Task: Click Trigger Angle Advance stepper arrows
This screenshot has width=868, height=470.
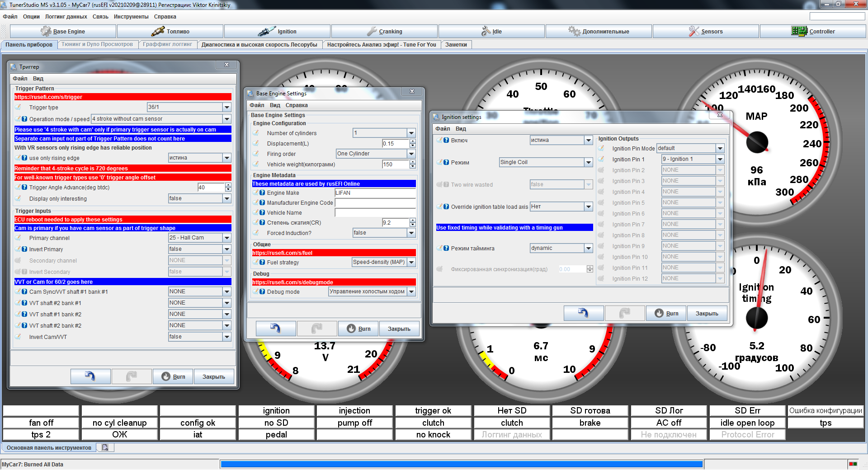Action: tap(228, 187)
